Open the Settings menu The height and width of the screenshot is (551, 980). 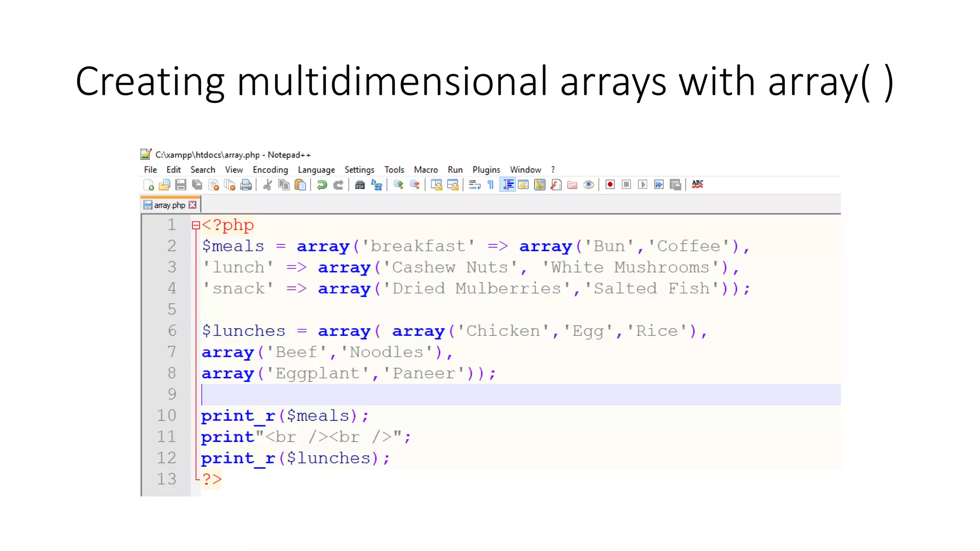[x=359, y=170]
